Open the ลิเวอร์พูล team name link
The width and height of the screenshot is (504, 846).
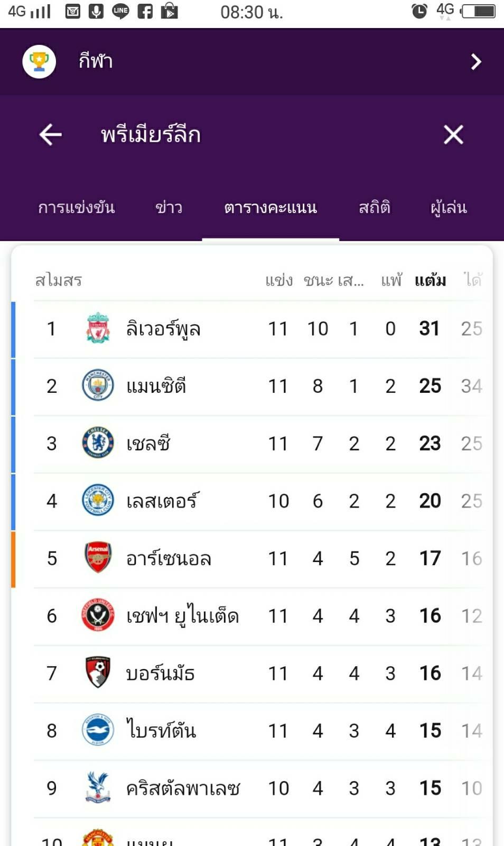click(163, 329)
